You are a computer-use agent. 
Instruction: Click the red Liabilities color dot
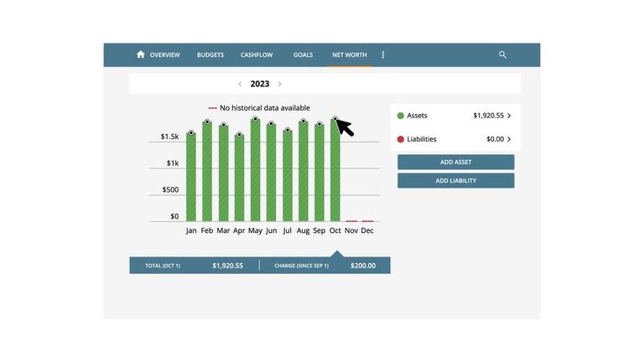(x=401, y=139)
